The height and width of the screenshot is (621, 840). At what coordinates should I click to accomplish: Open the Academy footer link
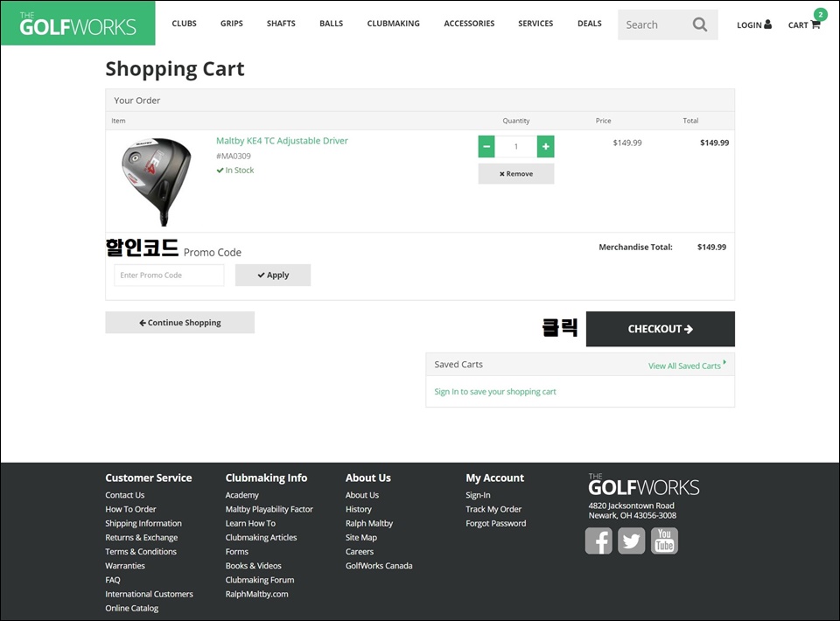[242, 495]
